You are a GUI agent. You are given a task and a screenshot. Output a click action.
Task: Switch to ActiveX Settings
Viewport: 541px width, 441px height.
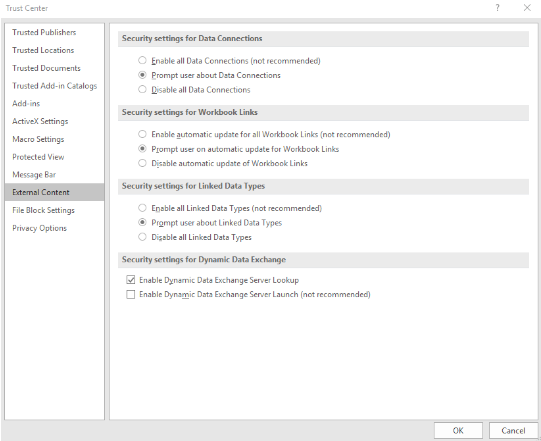55,121
